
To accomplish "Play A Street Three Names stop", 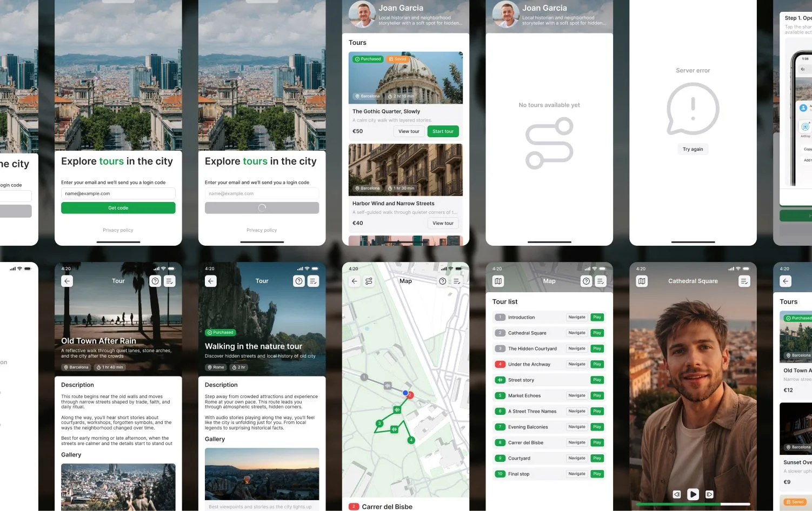I will tap(597, 411).
